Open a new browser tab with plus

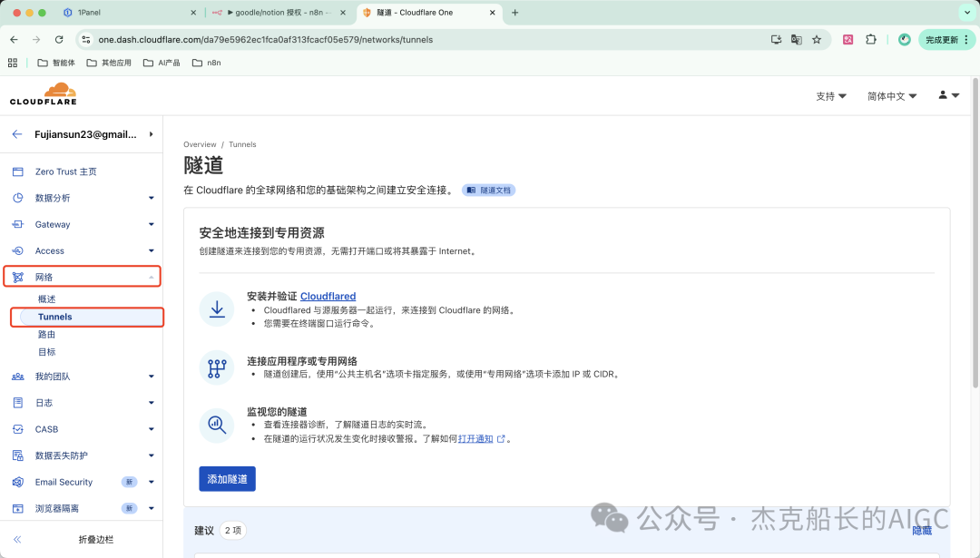point(515,13)
